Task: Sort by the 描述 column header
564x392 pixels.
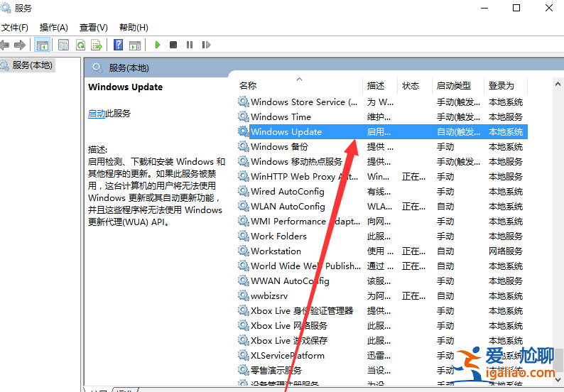Action: tap(380, 86)
